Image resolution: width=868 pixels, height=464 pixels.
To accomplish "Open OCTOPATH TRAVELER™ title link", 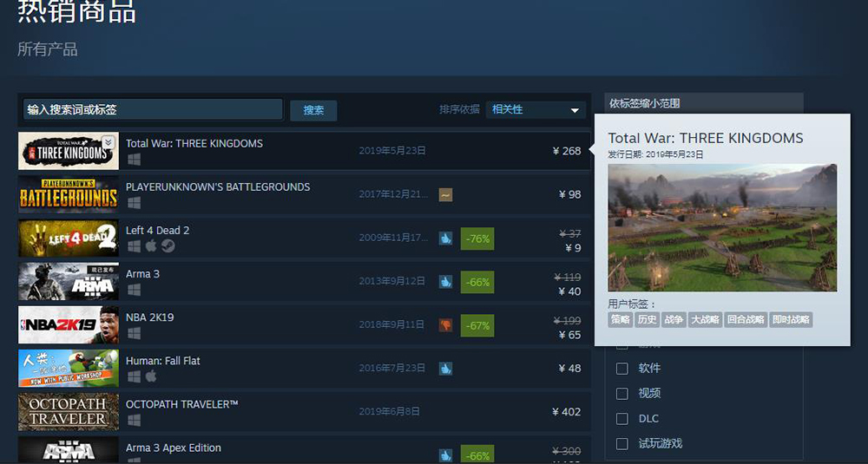I will pos(181,404).
